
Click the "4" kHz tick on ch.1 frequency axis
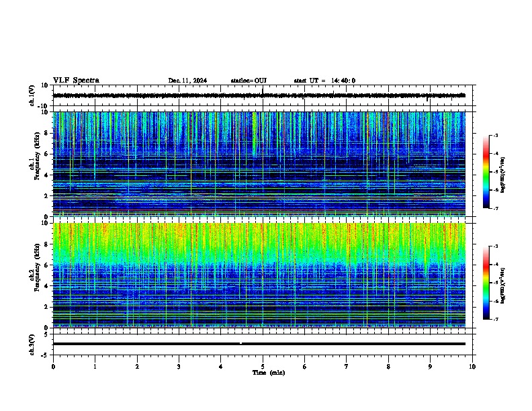pos(47,175)
